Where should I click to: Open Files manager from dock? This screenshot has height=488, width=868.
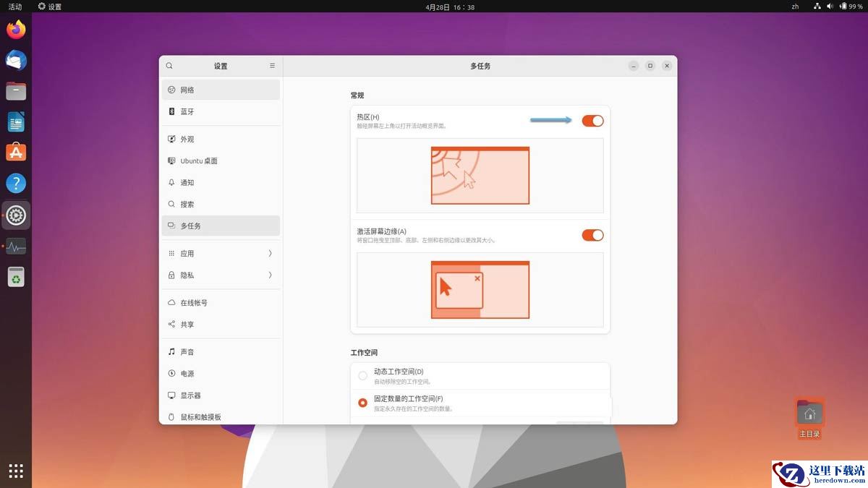coord(16,91)
